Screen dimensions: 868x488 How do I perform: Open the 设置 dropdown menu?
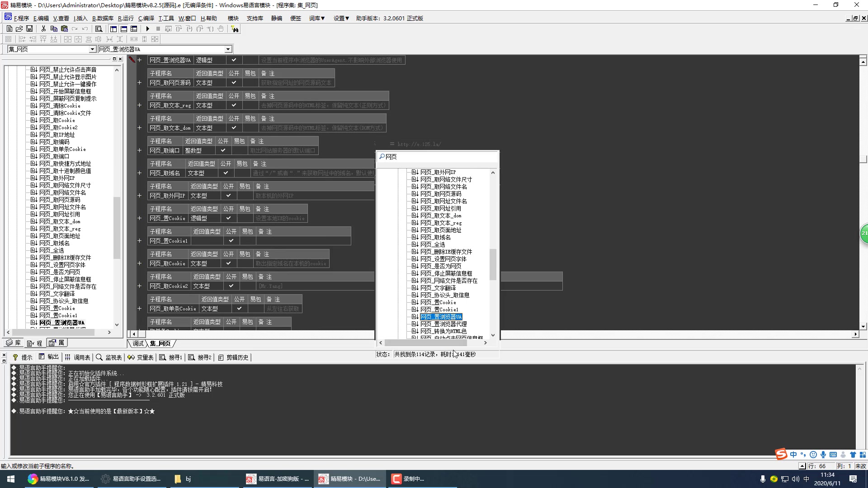point(341,19)
